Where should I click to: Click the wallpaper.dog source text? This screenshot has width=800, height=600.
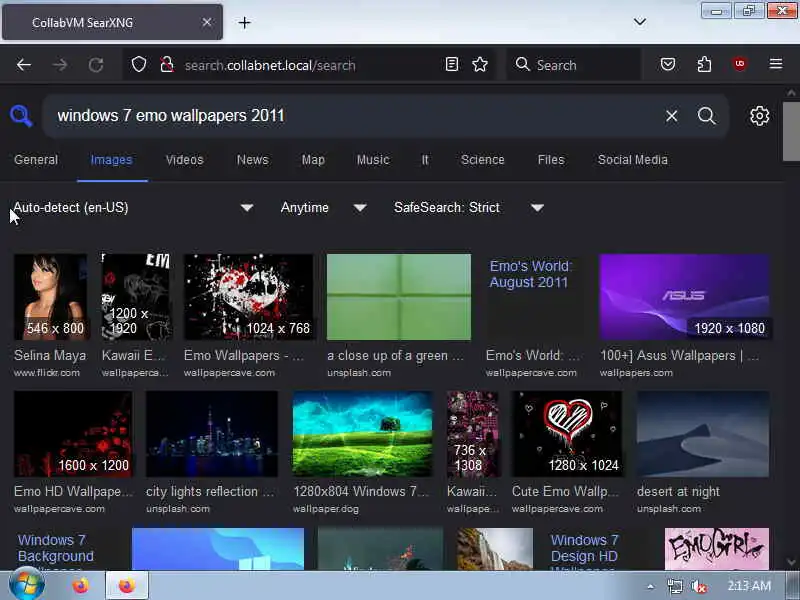(326, 509)
